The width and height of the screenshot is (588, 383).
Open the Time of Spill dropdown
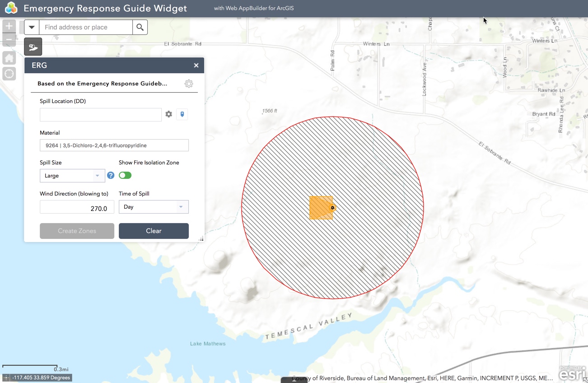154,207
